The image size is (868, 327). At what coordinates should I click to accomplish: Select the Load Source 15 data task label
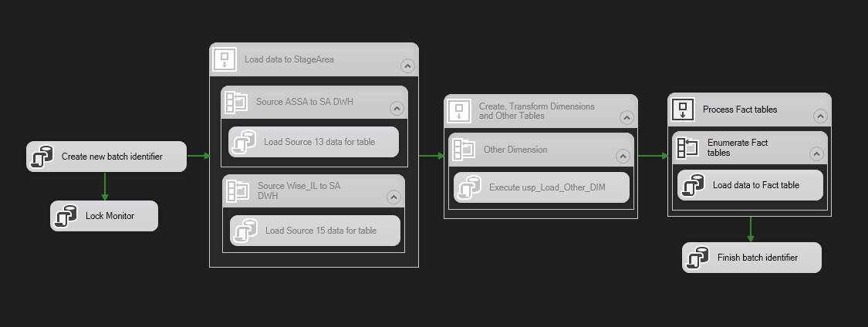(x=321, y=231)
